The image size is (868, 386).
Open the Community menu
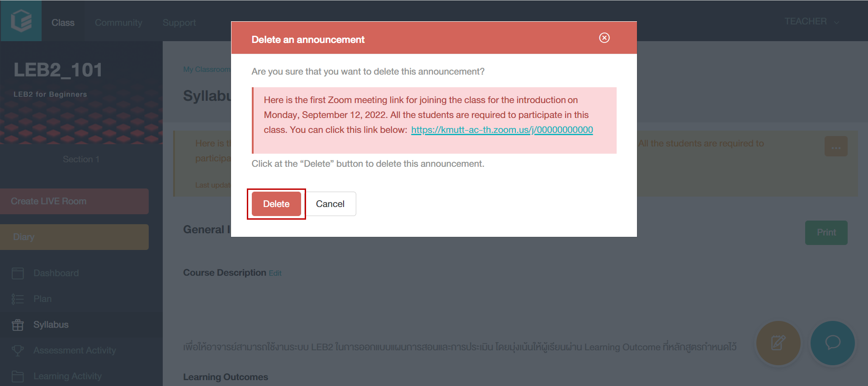point(118,23)
